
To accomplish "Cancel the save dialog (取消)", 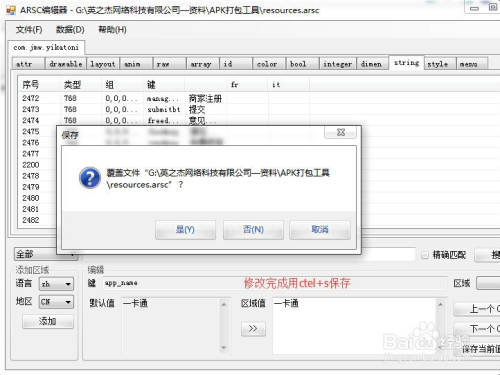I will pyautogui.click(x=320, y=230).
